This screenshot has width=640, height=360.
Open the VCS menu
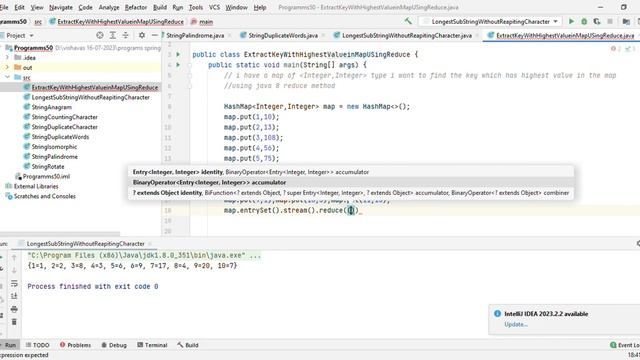click(x=214, y=7)
